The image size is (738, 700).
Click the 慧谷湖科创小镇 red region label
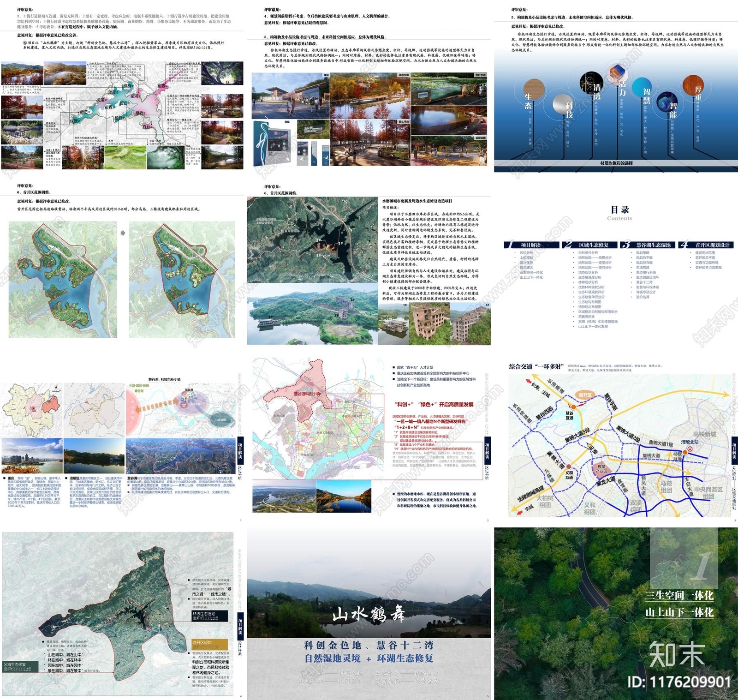(307, 394)
